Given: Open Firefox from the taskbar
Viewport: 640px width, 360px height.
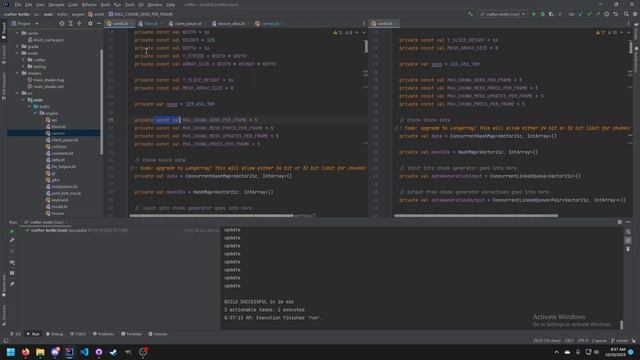Looking at the screenshot, I should pyautogui.click(x=26, y=352).
